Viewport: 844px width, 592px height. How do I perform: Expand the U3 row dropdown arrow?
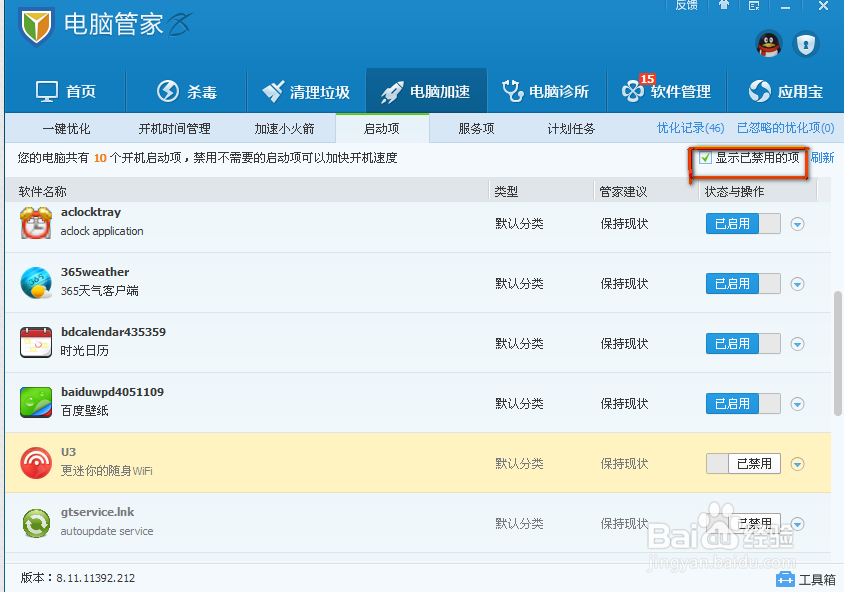[x=798, y=464]
